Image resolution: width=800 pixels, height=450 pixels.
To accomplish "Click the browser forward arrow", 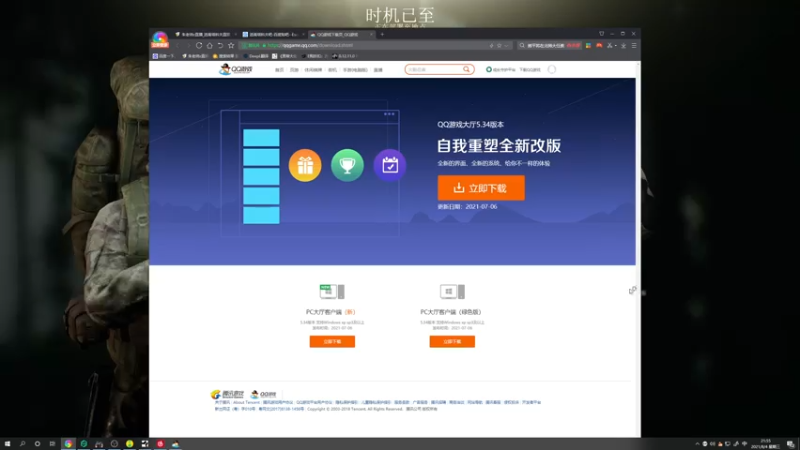I will pyautogui.click(x=188, y=45).
